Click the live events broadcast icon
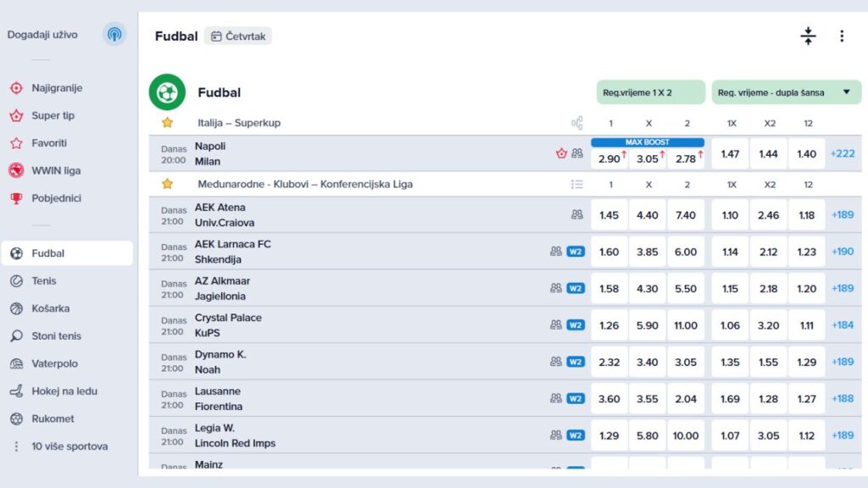This screenshot has height=488, width=868. click(x=114, y=35)
